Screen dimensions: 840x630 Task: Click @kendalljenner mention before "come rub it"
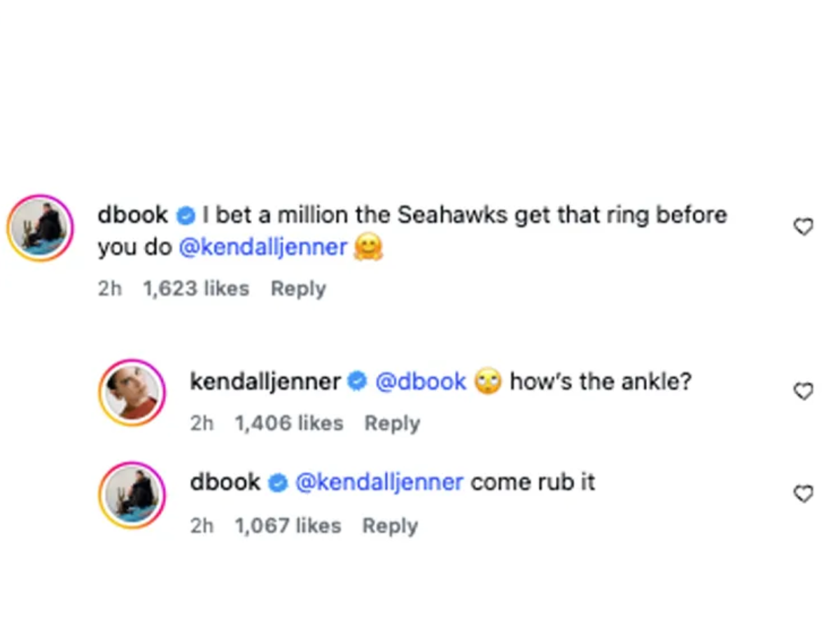(x=379, y=482)
